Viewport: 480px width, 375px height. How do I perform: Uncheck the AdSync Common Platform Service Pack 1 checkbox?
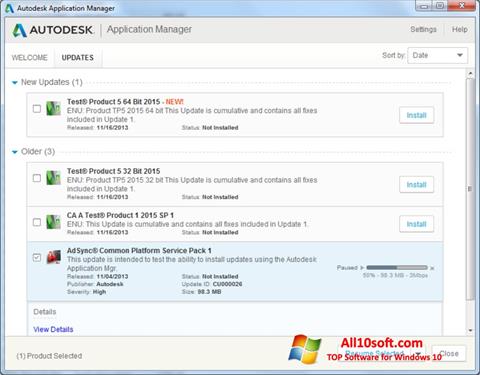click(x=37, y=257)
